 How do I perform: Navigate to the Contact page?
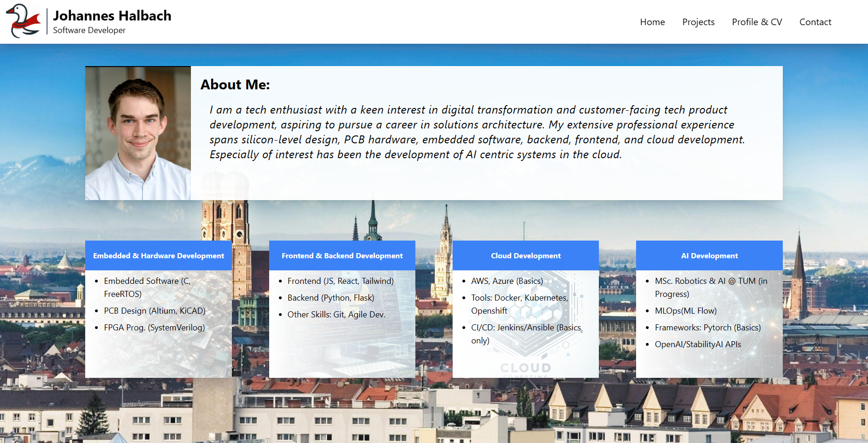click(815, 22)
